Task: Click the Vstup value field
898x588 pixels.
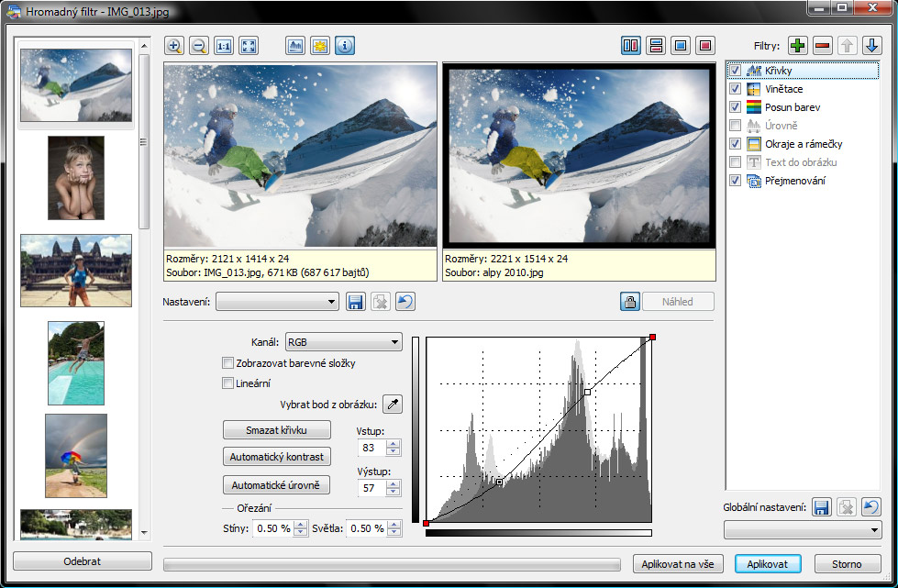Action: tap(372, 448)
